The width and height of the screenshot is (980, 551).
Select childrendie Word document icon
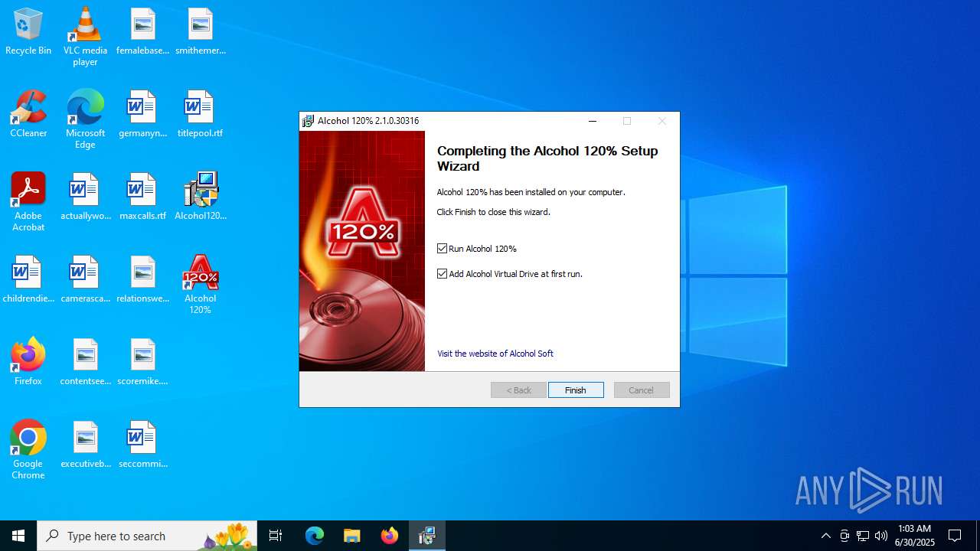[28, 279]
